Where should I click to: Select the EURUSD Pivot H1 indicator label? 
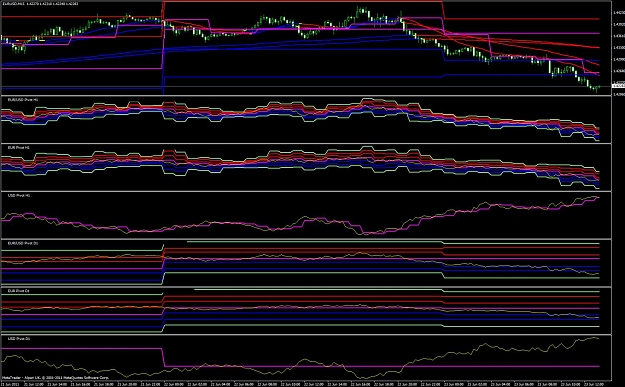pyautogui.click(x=23, y=99)
